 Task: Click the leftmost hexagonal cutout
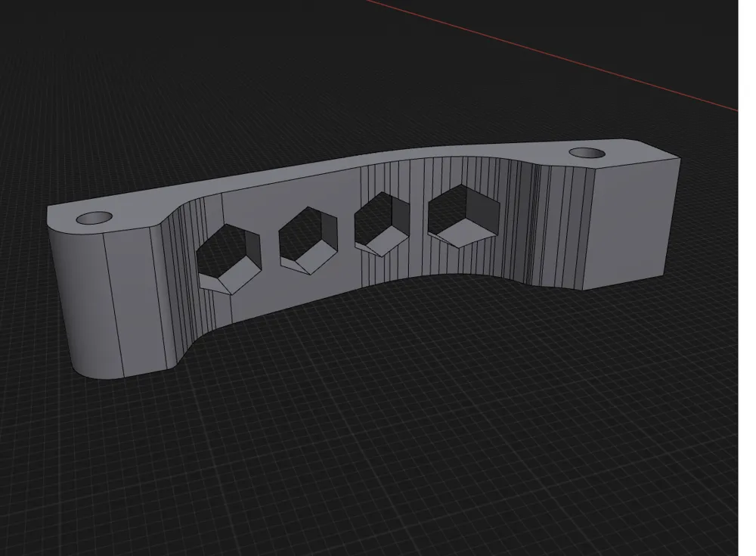pyautogui.click(x=228, y=259)
